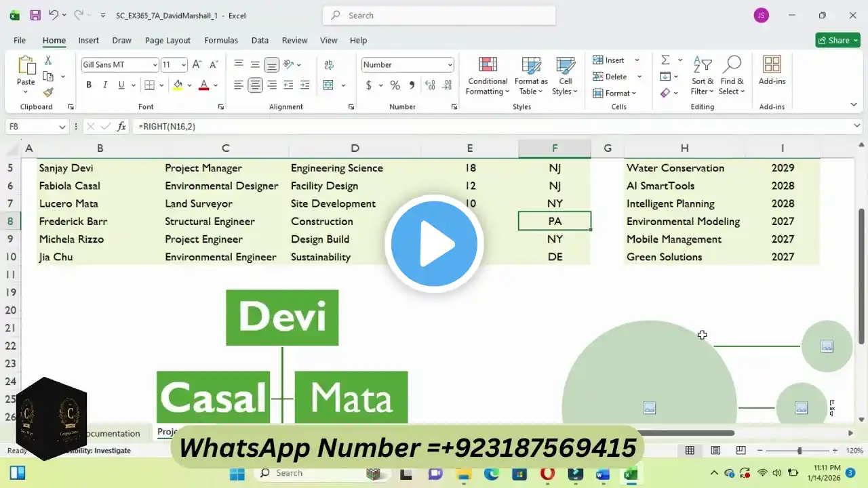Screen dimensions: 868x488
Task: Toggle Underline formatting
Action: click(x=121, y=85)
